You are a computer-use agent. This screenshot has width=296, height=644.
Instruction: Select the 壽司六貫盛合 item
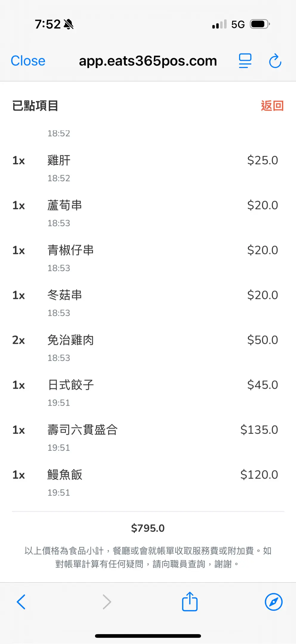pos(83,430)
